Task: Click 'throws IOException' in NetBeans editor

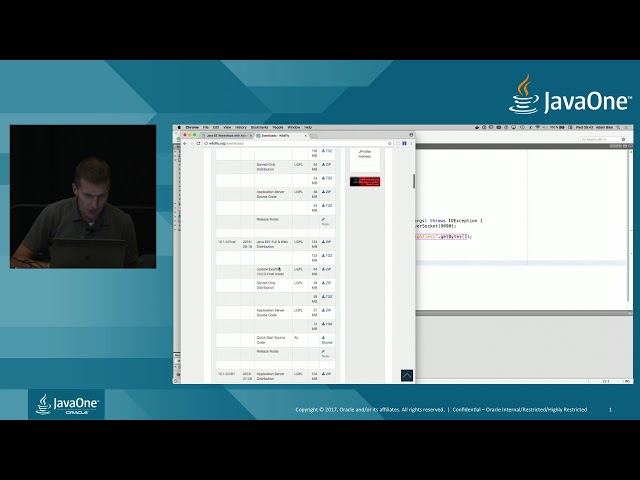Action: tap(453, 221)
